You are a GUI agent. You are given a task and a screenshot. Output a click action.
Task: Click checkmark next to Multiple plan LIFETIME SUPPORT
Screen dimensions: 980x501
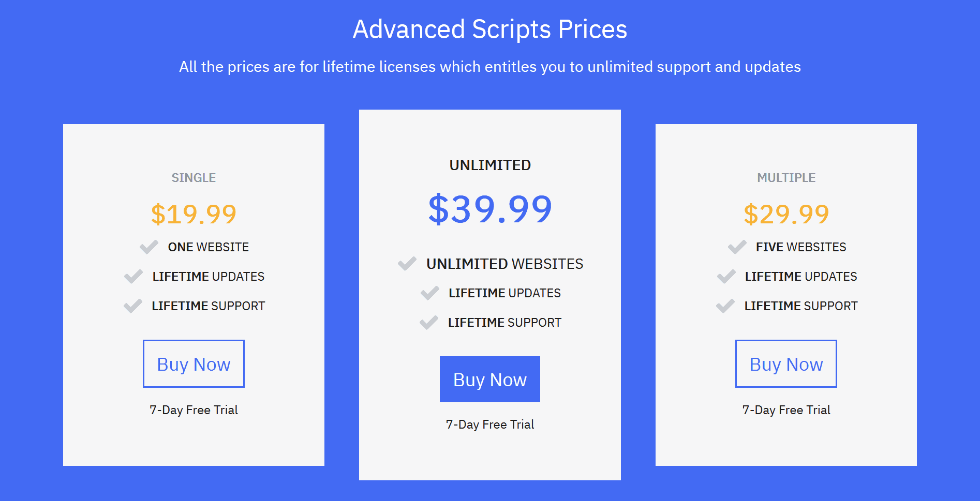click(725, 306)
